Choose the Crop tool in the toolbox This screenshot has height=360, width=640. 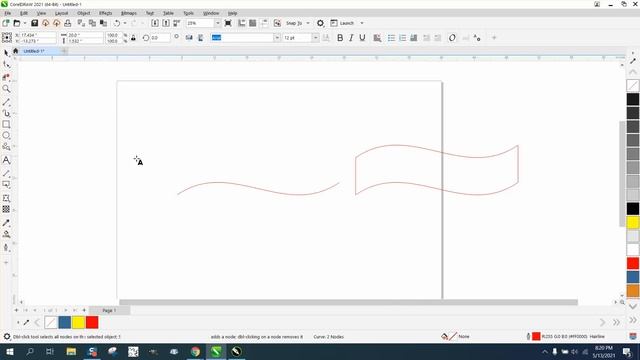[6, 77]
